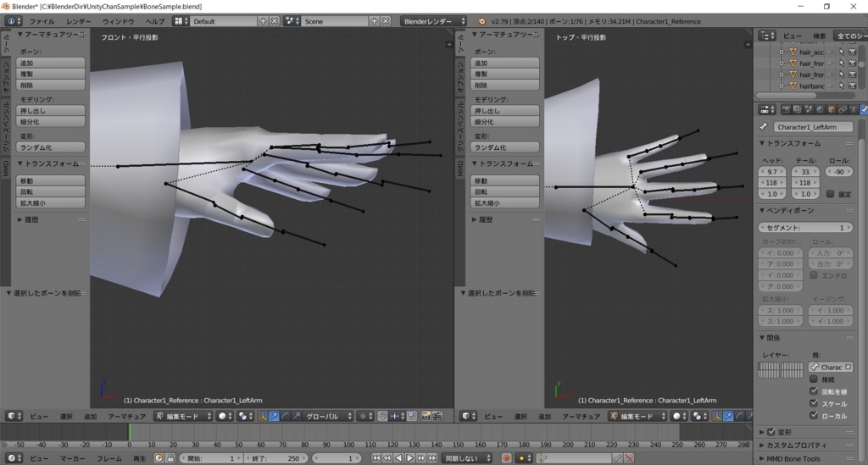868x465 pixels.
Task: Click the セグメント value slider
Action: tap(805, 227)
